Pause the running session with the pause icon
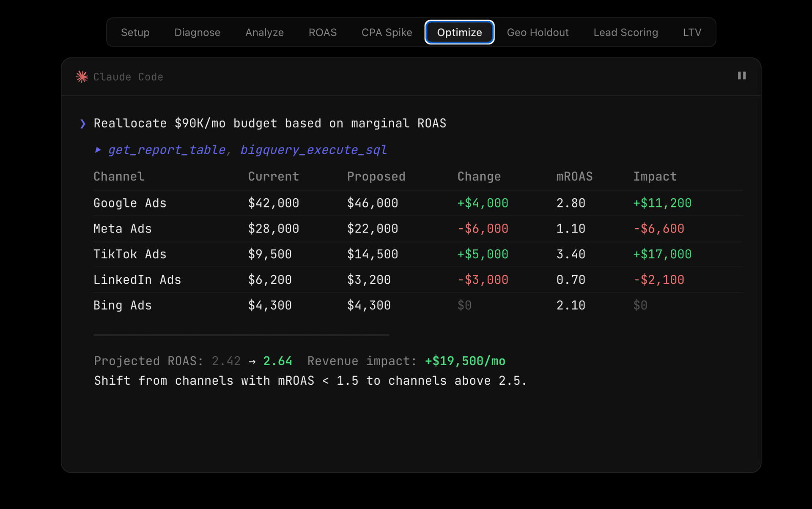812x509 pixels. click(742, 76)
